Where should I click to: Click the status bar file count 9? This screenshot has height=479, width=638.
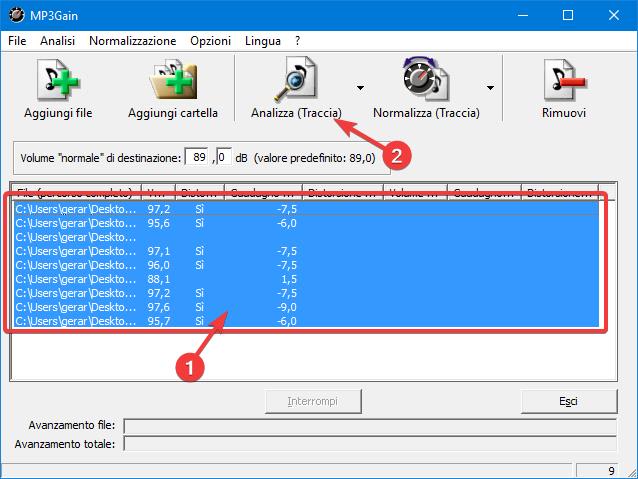611,471
